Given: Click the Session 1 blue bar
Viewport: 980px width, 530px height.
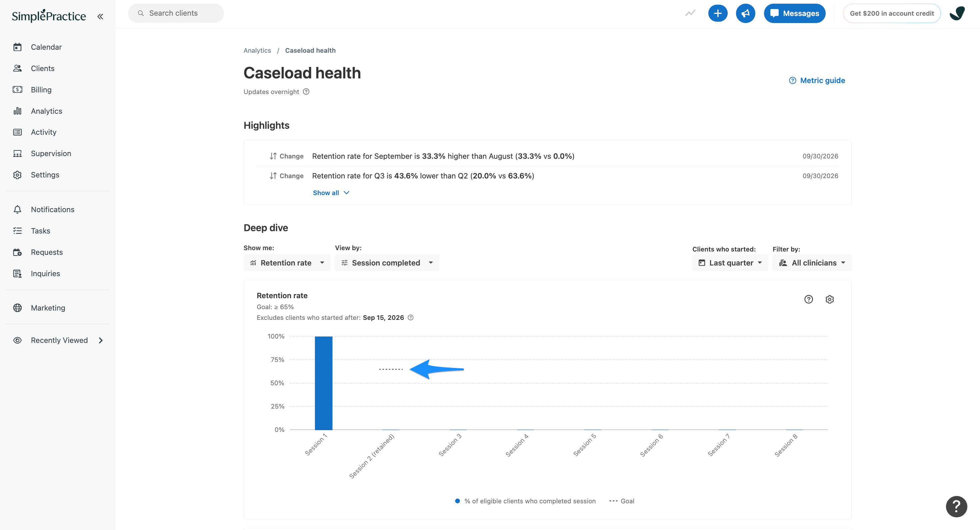Looking at the screenshot, I should coord(323,383).
